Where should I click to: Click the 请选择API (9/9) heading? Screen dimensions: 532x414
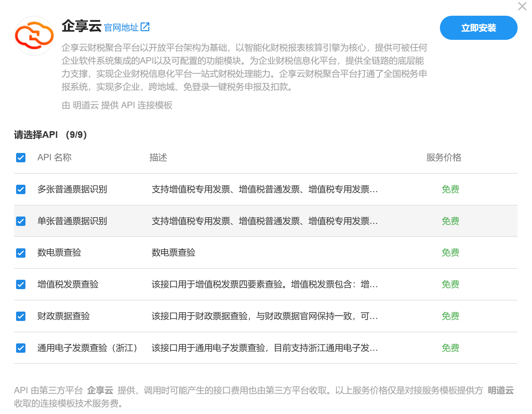(51, 135)
